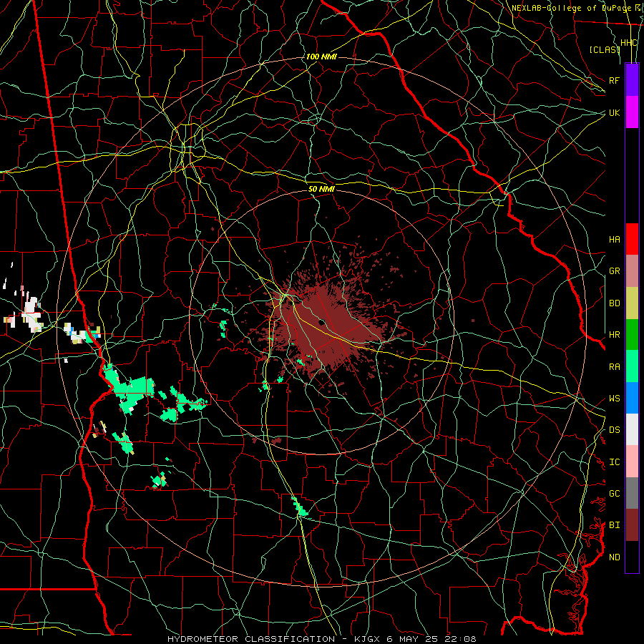Click the Hydrometeor Classification KJGX timestamp caption

322,639
